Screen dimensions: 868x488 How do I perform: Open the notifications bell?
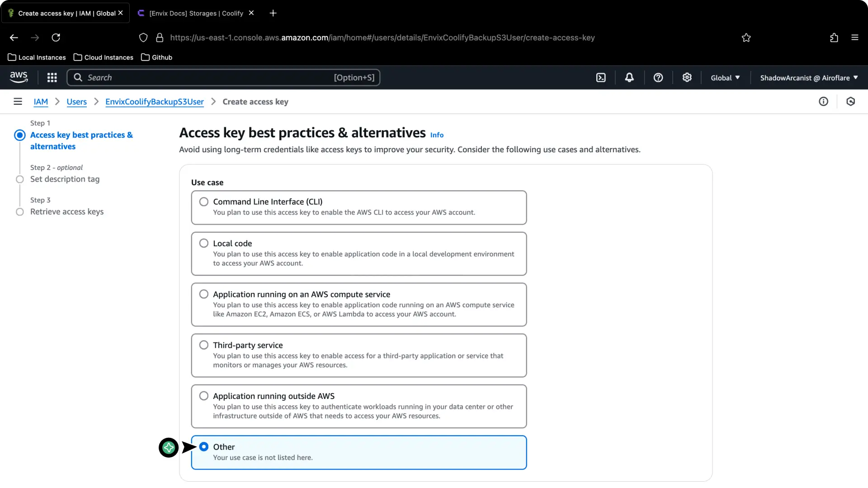[629, 77]
